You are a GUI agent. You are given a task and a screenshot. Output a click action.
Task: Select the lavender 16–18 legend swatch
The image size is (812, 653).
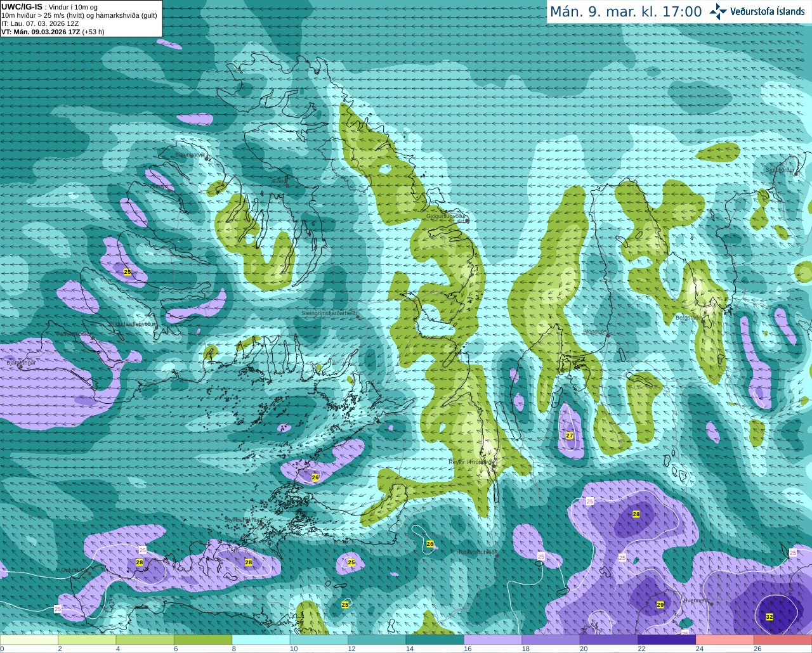point(494,640)
